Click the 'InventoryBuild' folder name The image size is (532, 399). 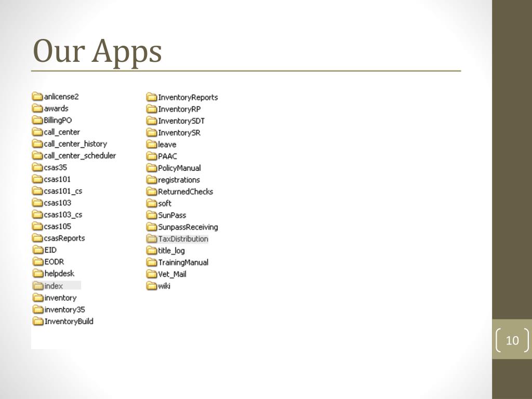pos(69,321)
